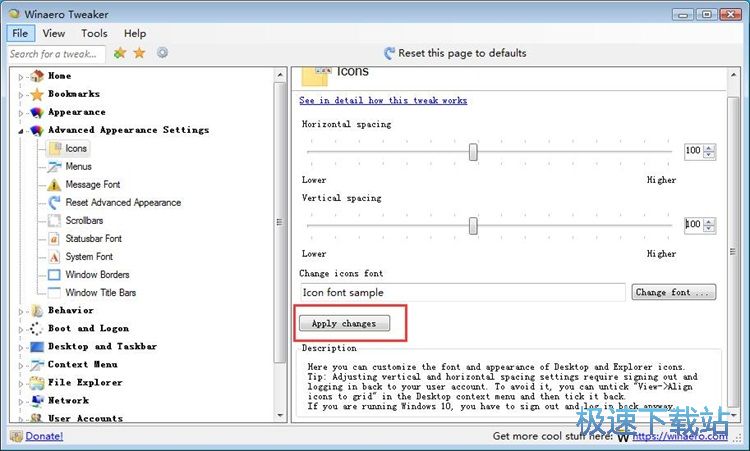Open the Tools menu
The height and width of the screenshot is (451, 750).
pos(94,33)
